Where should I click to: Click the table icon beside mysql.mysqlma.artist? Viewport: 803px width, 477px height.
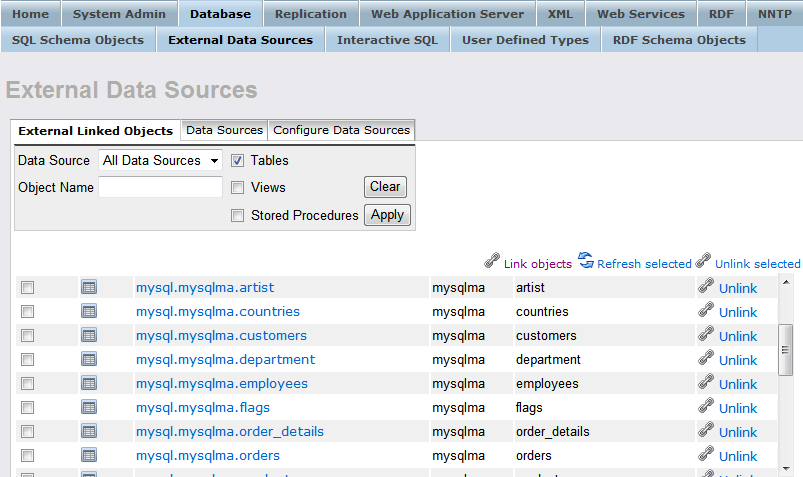89,288
